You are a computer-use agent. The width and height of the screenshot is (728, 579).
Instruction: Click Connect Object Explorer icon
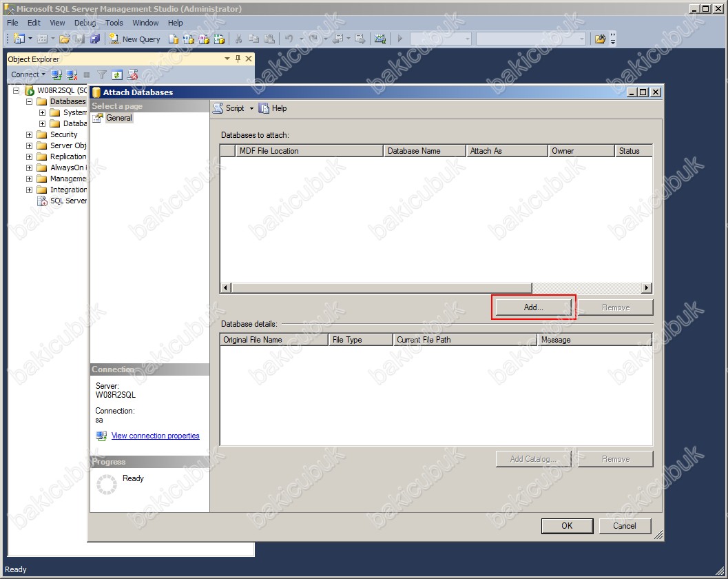pyautogui.click(x=56, y=74)
